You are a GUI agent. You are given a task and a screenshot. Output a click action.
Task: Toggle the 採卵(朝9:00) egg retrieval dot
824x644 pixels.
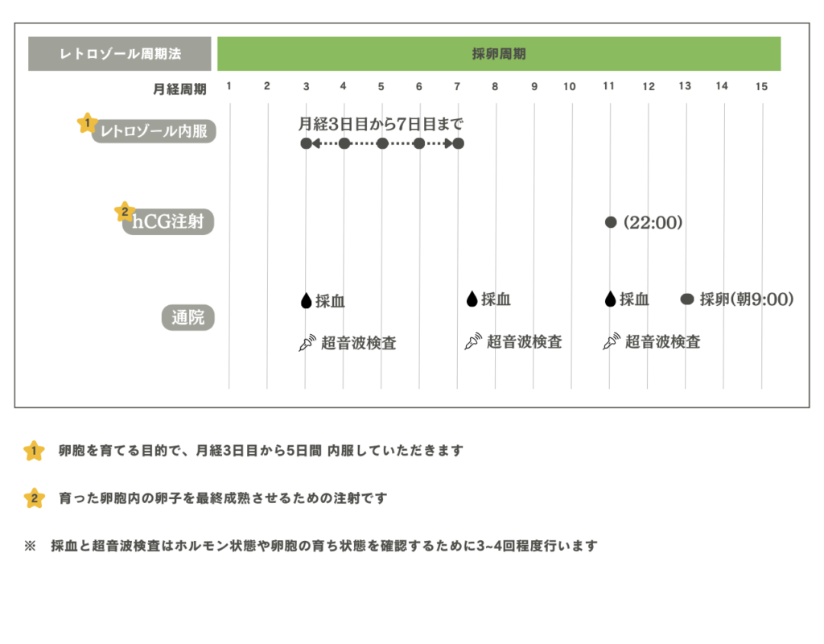click(686, 299)
